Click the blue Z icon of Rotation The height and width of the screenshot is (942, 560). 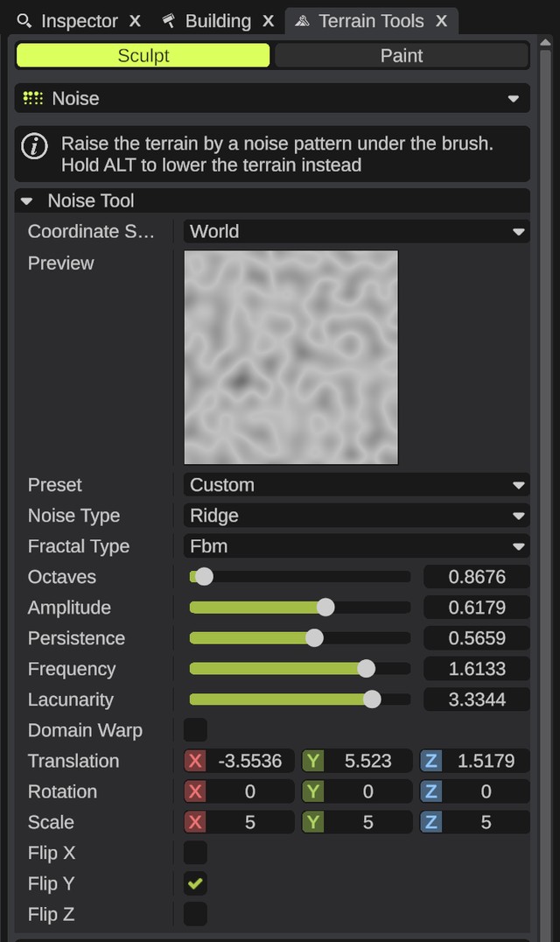(431, 791)
